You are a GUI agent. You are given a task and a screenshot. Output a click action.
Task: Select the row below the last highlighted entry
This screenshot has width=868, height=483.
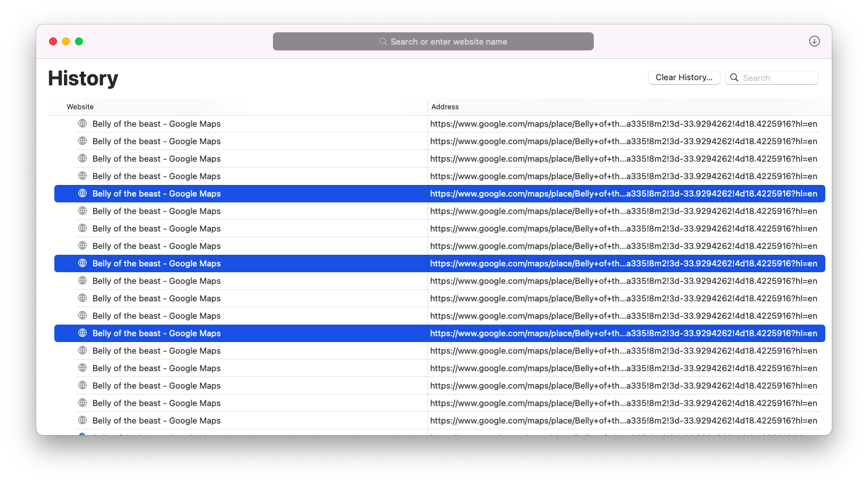[156, 350]
